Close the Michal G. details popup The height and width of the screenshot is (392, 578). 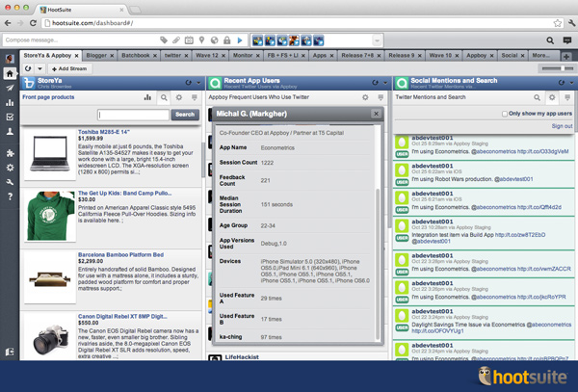376,114
